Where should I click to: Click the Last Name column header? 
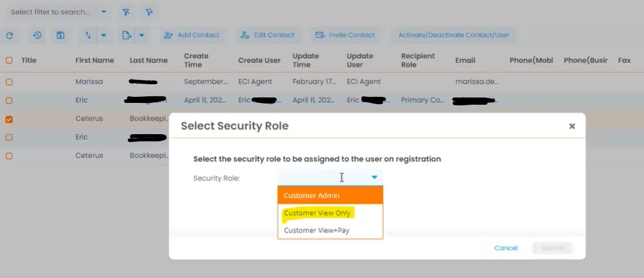[x=149, y=60]
